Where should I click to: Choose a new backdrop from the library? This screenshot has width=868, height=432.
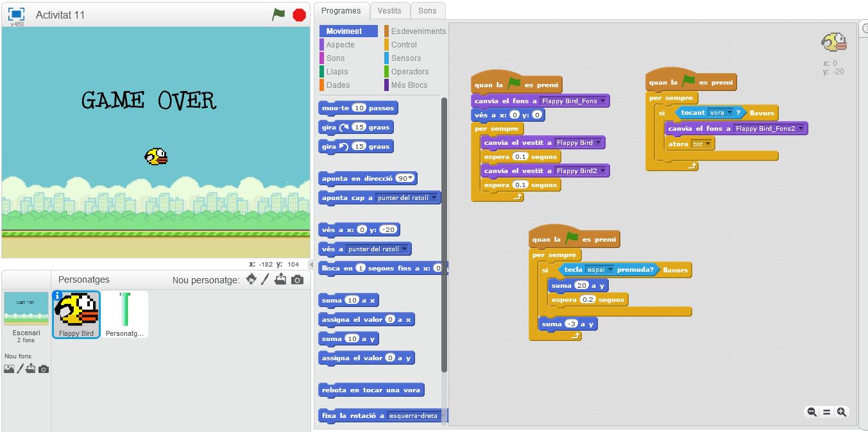click(9, 369)
